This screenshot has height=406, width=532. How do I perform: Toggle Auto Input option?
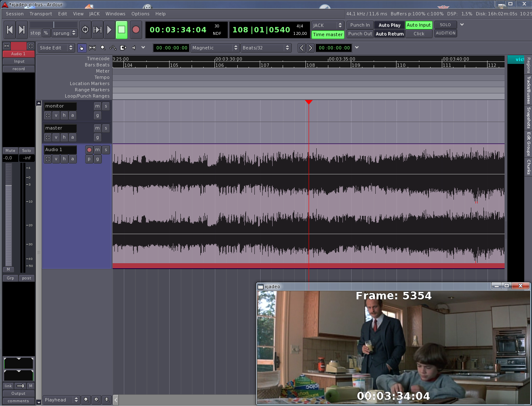tap(419, 25)
